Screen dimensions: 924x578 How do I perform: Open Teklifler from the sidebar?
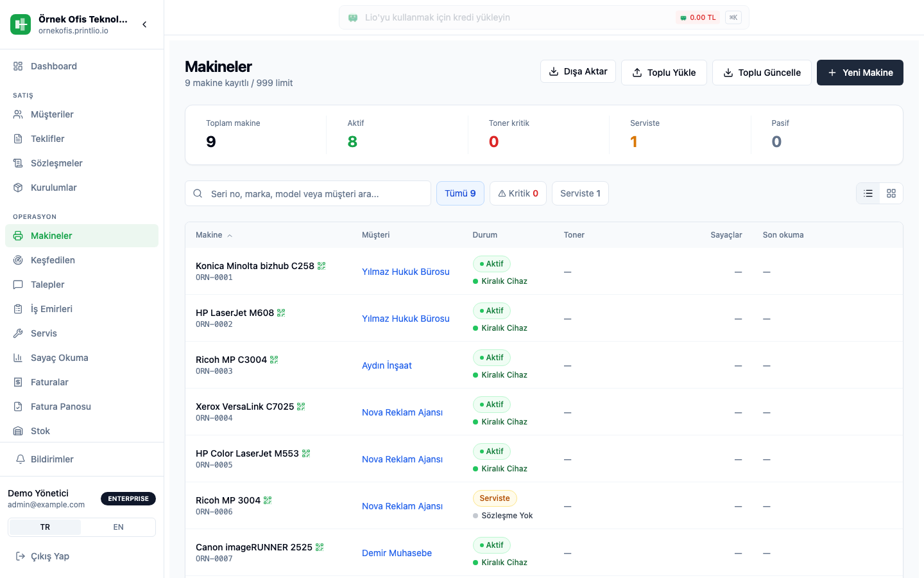tap(81, 139)
